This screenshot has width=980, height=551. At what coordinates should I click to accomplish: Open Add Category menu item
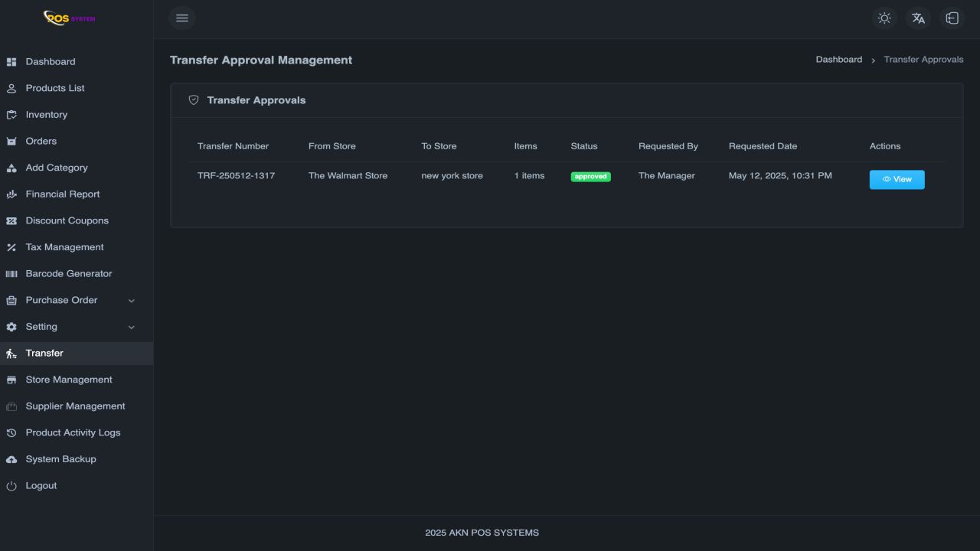57,168
